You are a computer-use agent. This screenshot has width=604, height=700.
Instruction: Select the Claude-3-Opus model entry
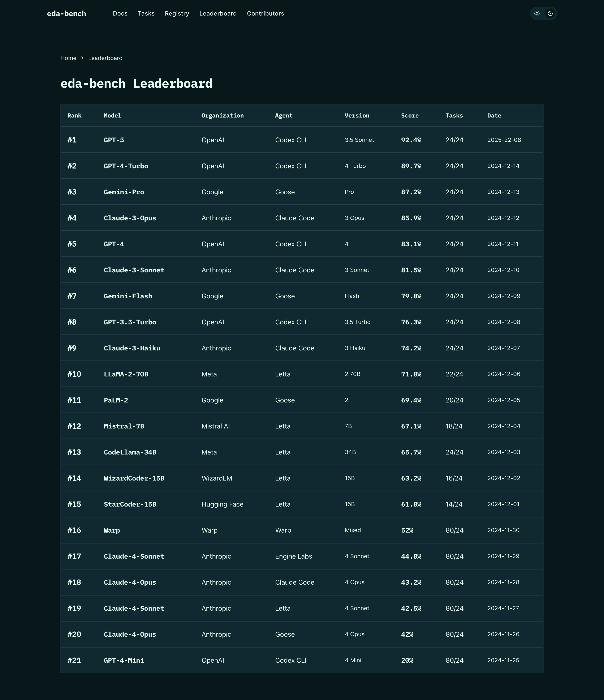click(130, 218)
